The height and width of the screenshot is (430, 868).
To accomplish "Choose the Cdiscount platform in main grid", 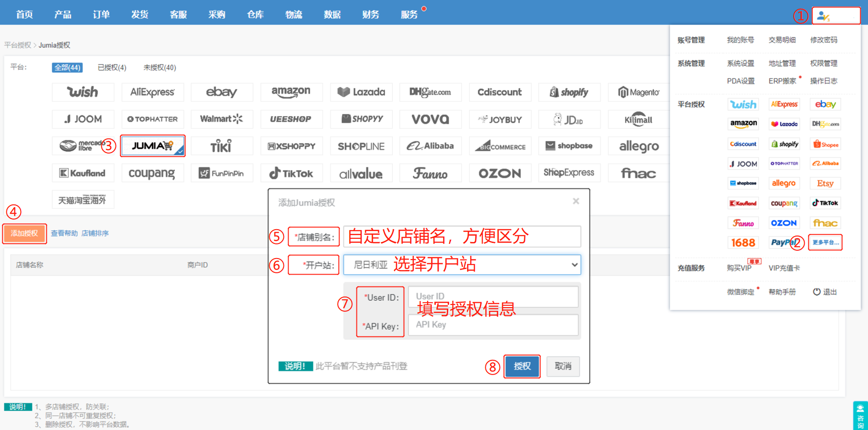I will pos(500,92).
